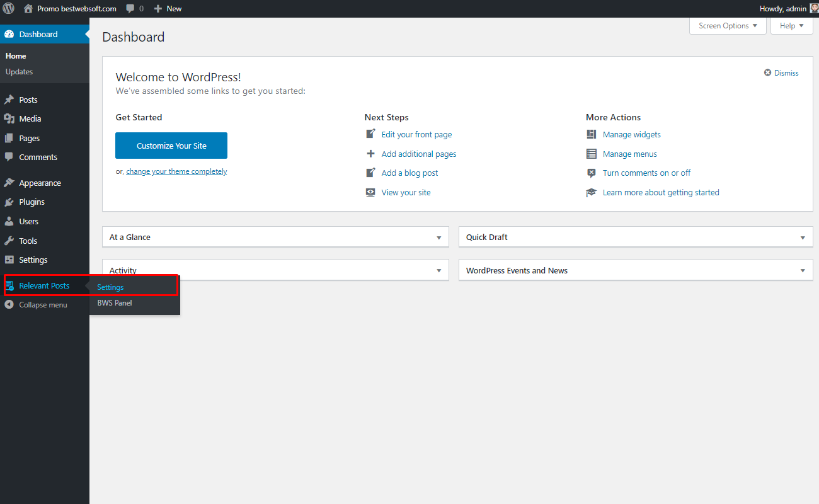Image resolution: width=819 pixels, height=504 pixels.
Task: Click the Media icon in sidebar
Action: [x=9, y=118]
